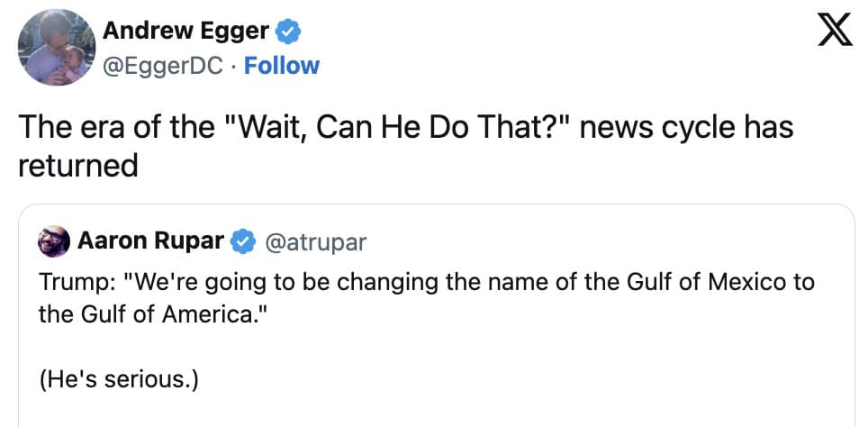Go to the @atrupar handle

coord(312,241)
